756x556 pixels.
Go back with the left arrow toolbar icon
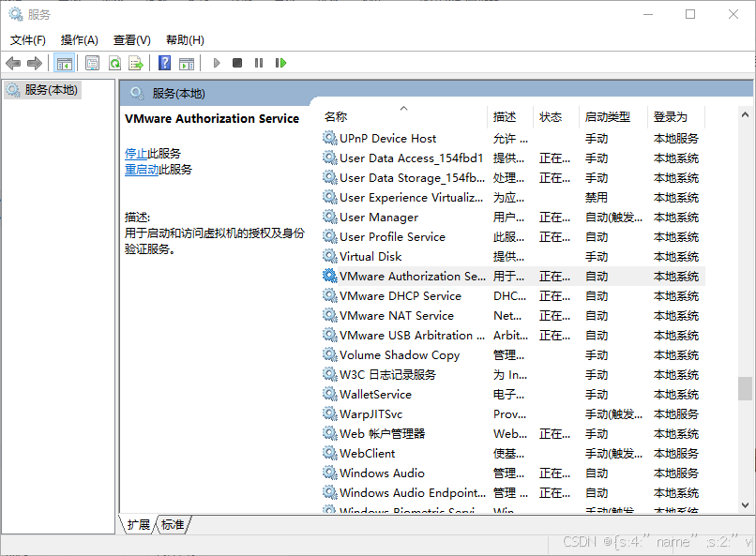[x=13, y=63]
